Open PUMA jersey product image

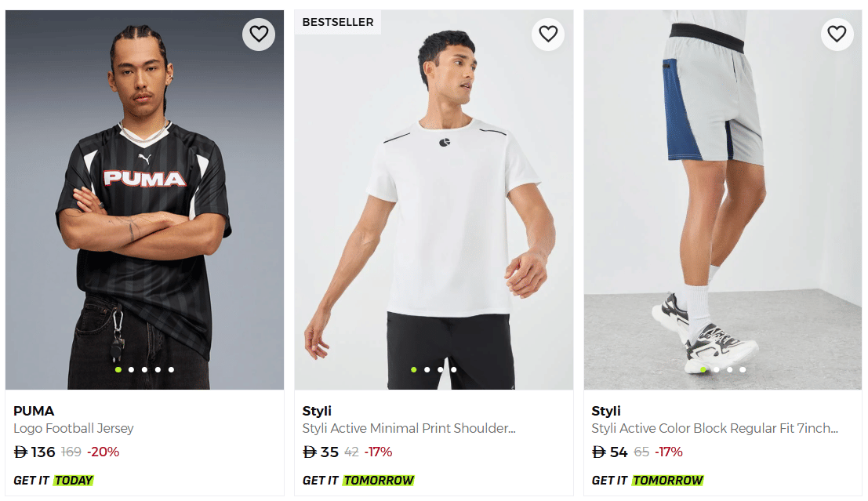(144, 196)
